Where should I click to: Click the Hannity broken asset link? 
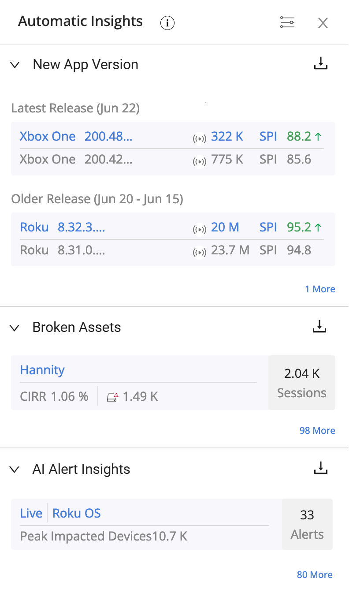point(42,370)
